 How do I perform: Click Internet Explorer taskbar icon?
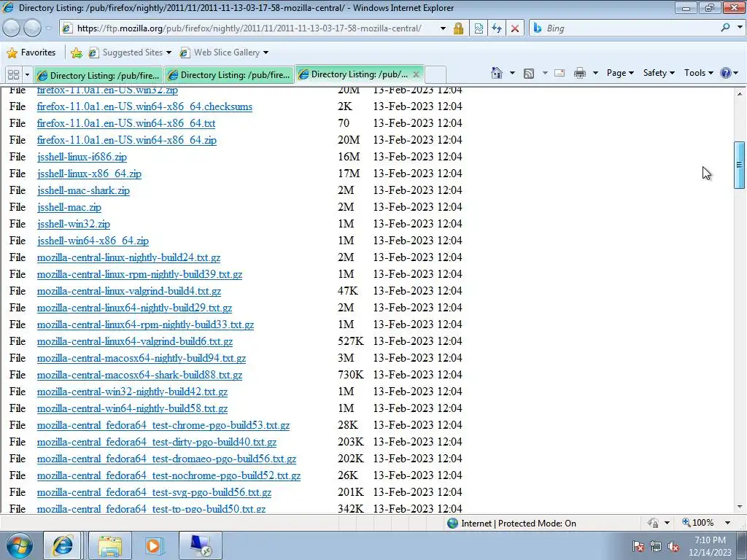click(x=63, y=545)
